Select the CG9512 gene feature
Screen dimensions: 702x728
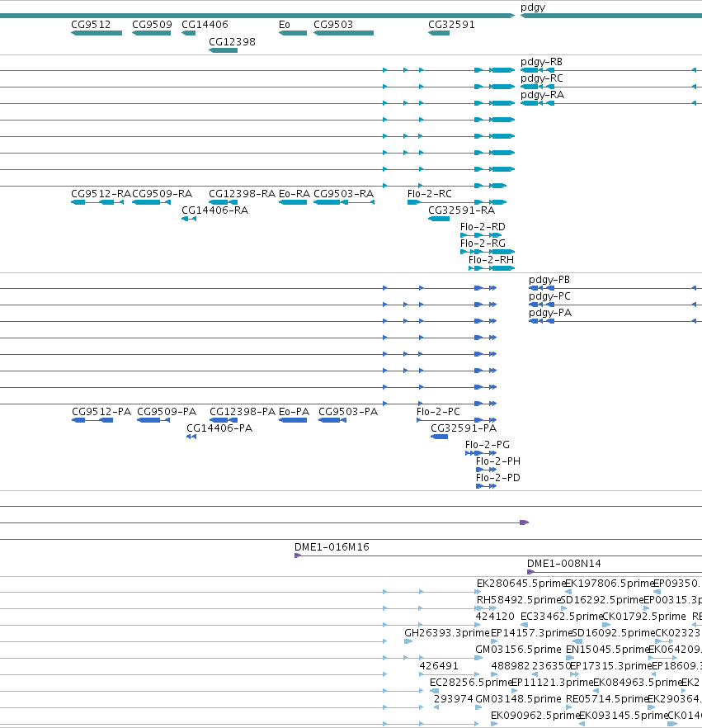97,33
